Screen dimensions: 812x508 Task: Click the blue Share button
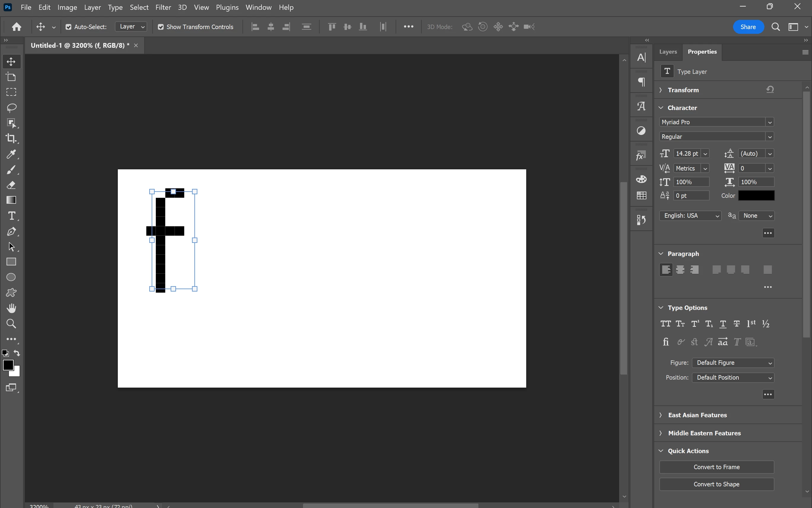click(748, 27)
